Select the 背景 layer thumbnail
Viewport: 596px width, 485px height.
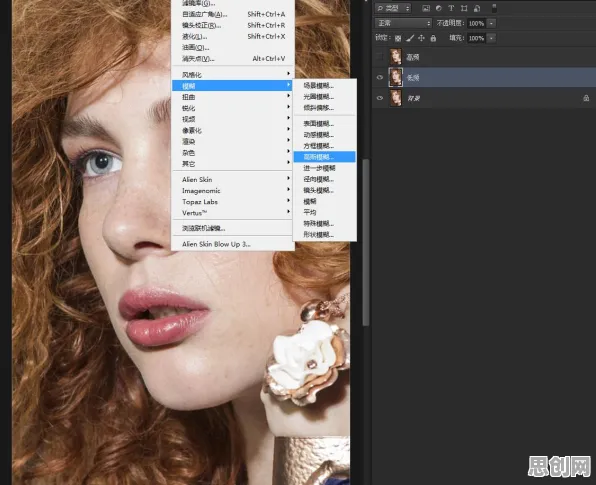396,98
